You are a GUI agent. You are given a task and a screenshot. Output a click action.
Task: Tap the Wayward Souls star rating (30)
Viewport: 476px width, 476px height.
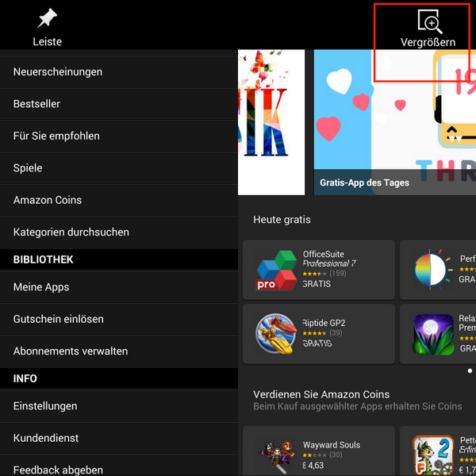(x=322, y=455)
